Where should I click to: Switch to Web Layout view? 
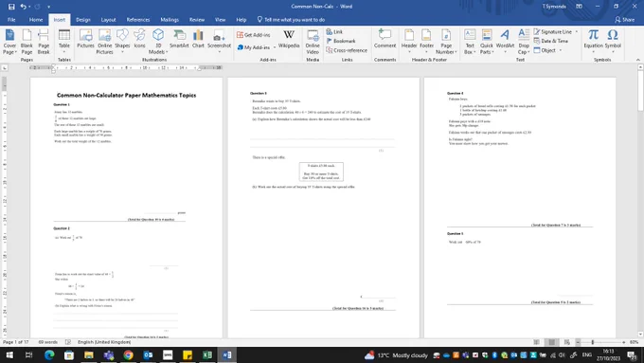566,342
